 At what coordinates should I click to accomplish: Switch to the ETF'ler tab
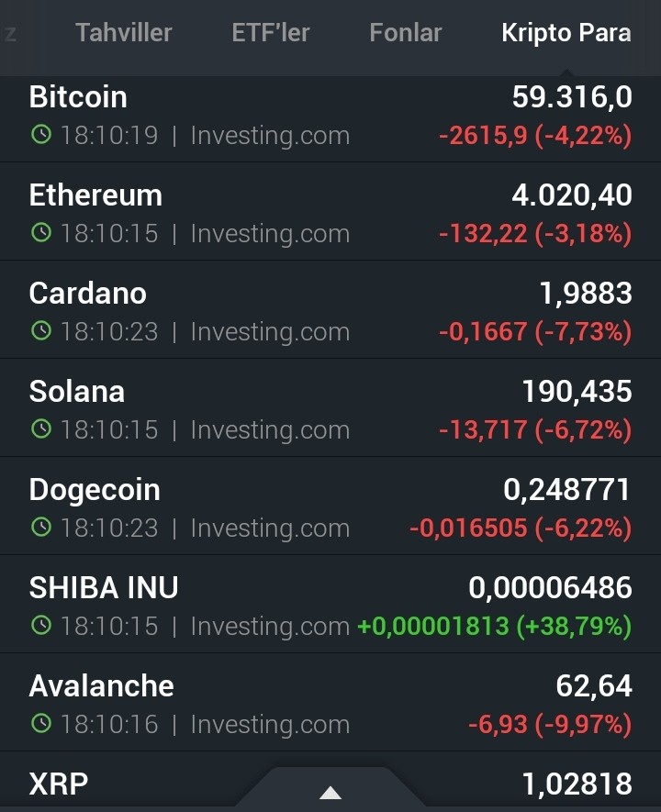[271, 33]
